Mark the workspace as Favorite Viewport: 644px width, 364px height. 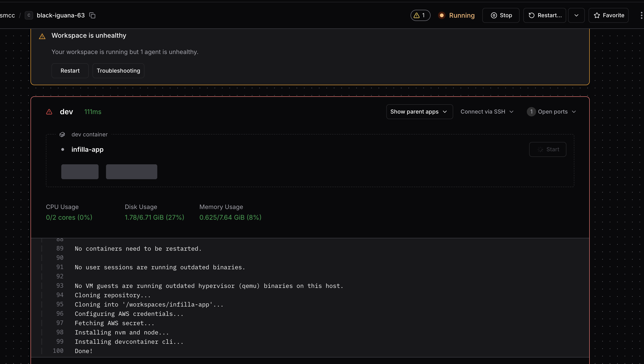[609, 16]
